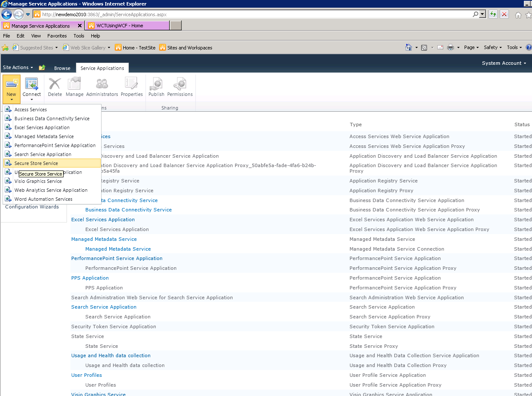Click the browser Forward arrow button
Viewport: 532px width, 396px height.
pos(18,14)
